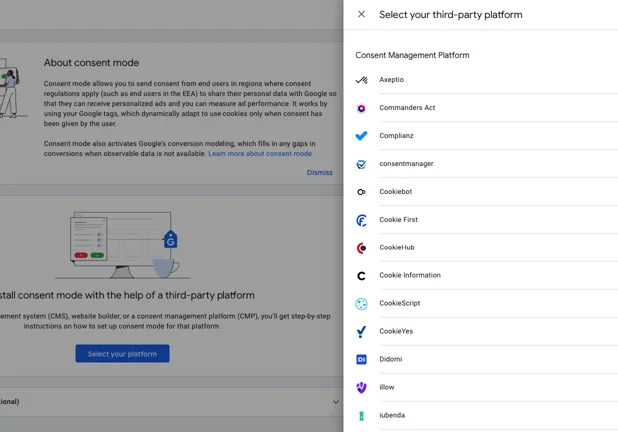Click the consent mode monitor illustration
The height and width of the screenshot is (432, 618).
(x=122, y=245)
